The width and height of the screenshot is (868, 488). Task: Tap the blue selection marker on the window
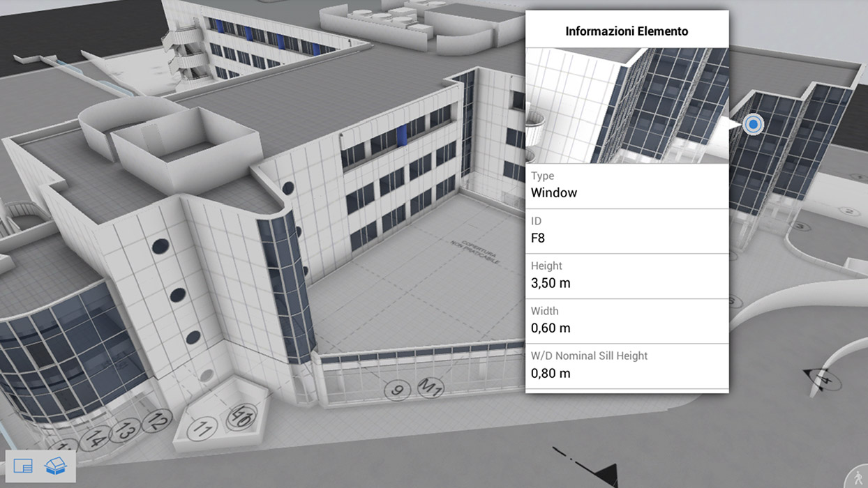753,125
